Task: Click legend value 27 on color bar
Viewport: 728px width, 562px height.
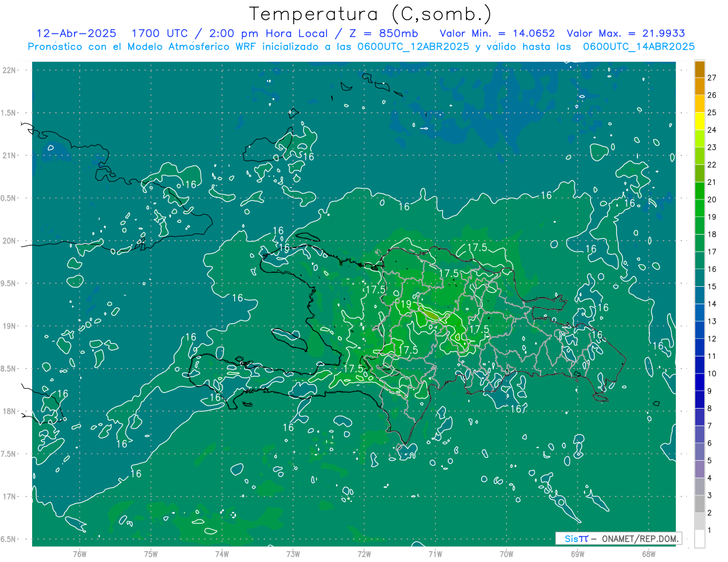Action: (712, 77)
